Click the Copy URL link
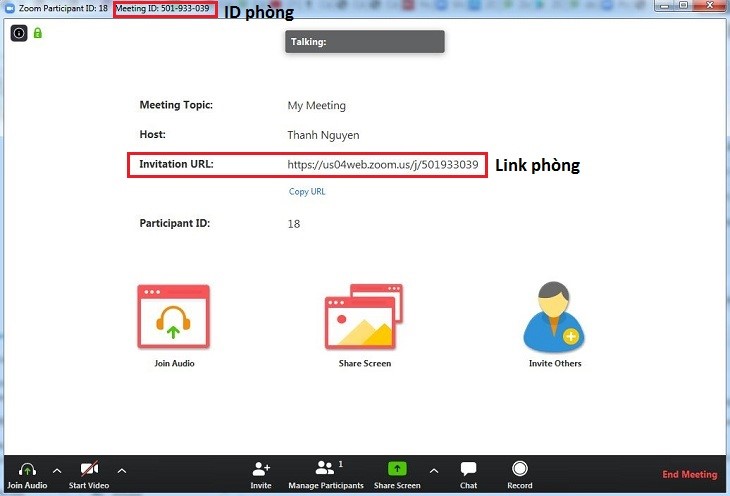This screenshot has width=730, height=496. pyautogui.click(x=307, y=192)
